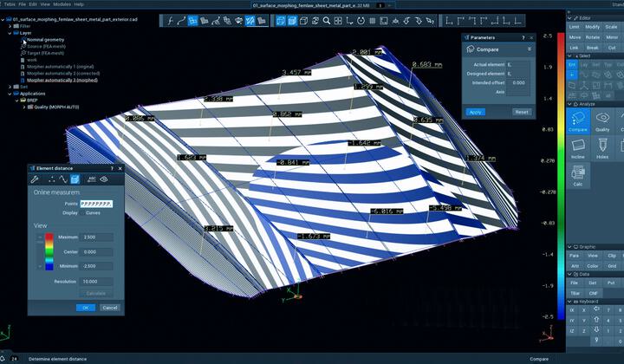Image resolution: width=624 pixels, height=364 pixels.
Task: Collapse the Editor panel section
Action: 569,18
